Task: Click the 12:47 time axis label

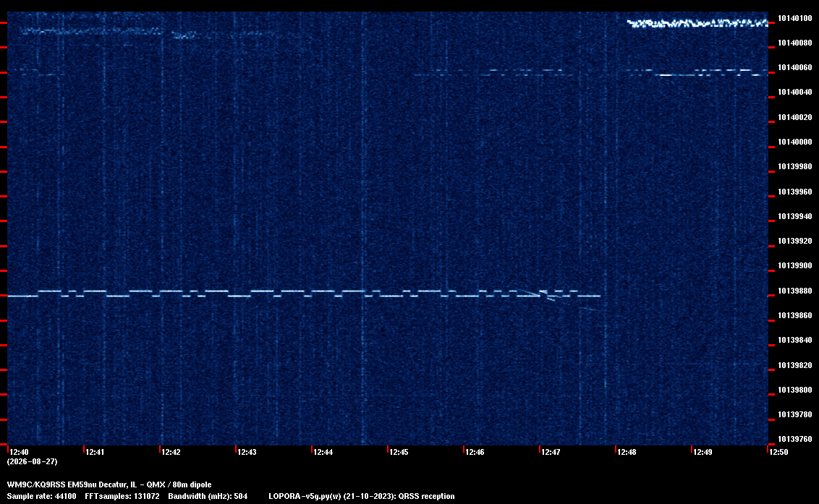Action: coord(551,452)
